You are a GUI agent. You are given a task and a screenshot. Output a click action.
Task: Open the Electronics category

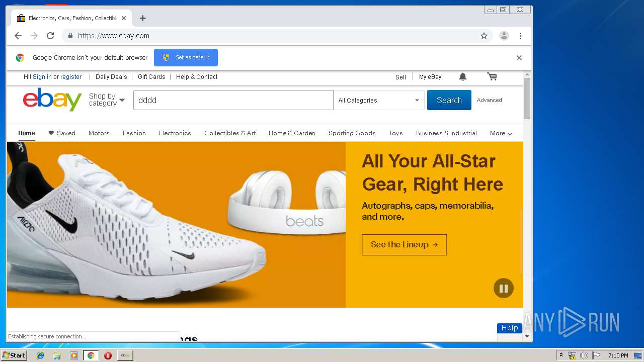[x=175, y=133]
